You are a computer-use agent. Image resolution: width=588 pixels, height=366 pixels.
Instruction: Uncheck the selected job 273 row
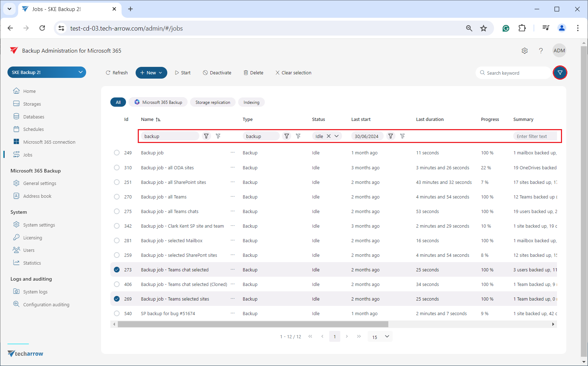(x=117, y=270)
